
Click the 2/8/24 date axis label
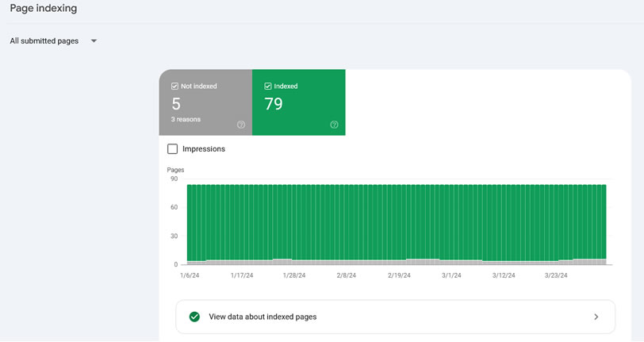(x=347, y=275)
